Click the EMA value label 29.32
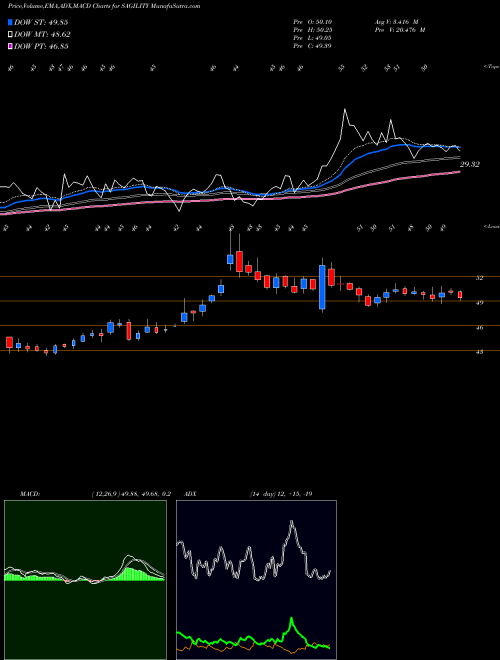The image size is (500, 660). [x=470, y=165]
